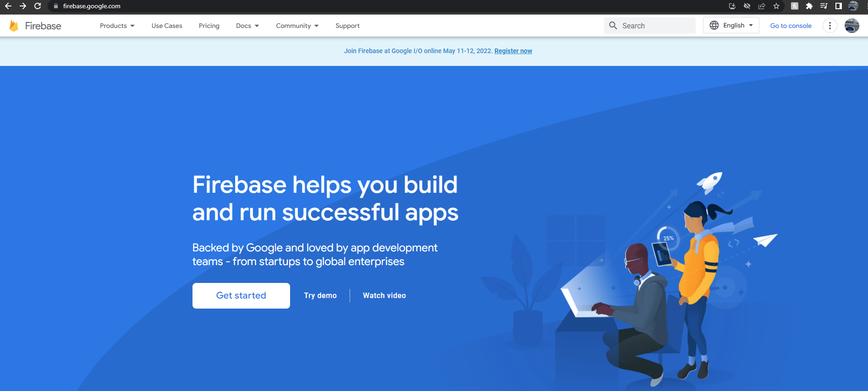
Task: Open the English language selector
Action: [x=731, y=25]
